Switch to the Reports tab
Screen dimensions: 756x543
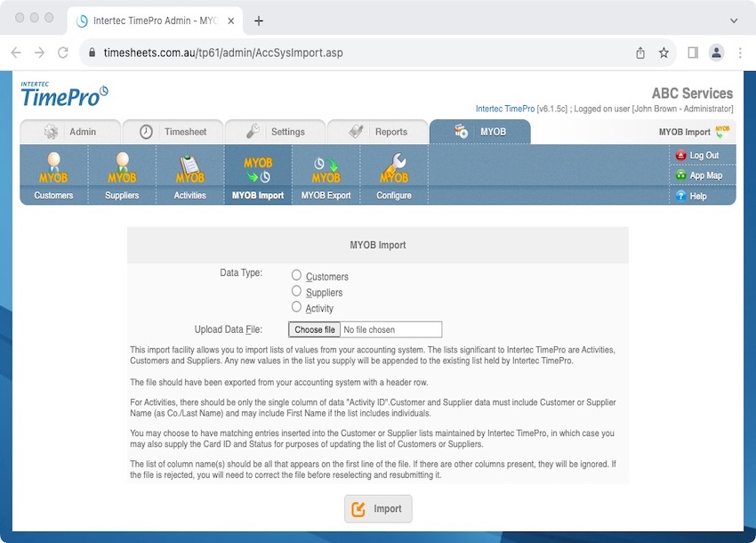coord(377,132)
